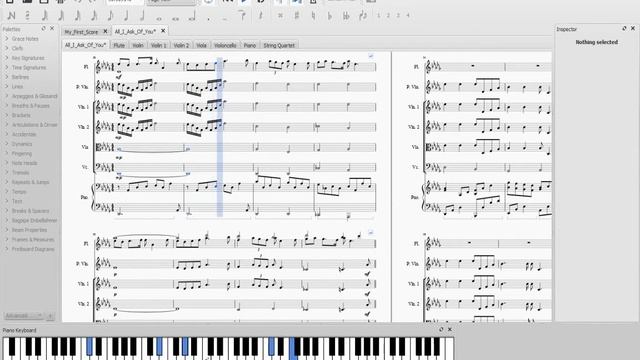640x360 pixels.
Task: Undock the Piano Keyboard panel
Action: 441,329
